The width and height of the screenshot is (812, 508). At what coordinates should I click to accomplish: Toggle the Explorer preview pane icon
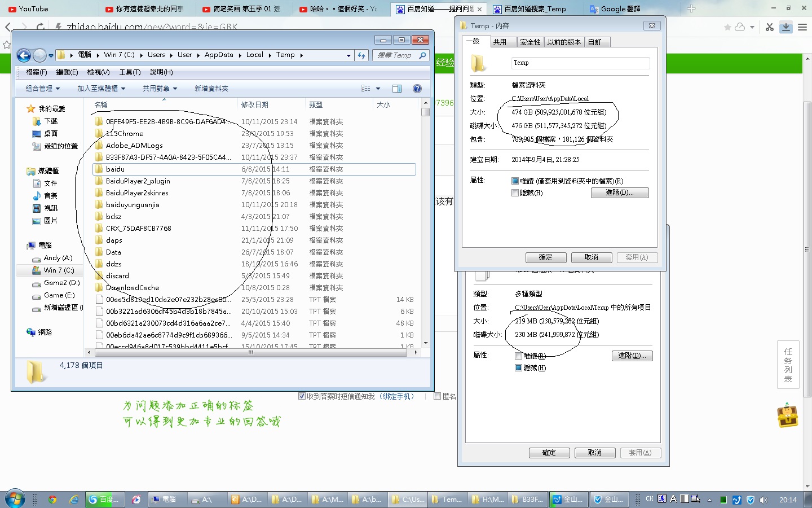click(397, 89)
